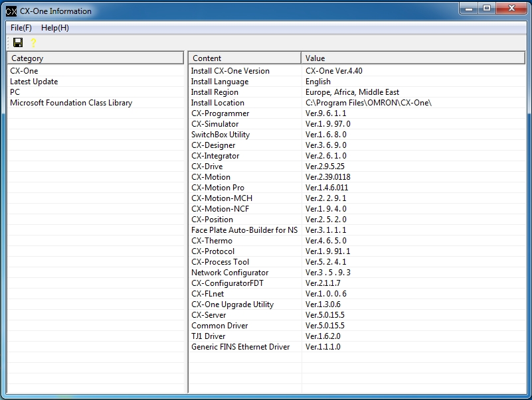Screen dimensions: 532x400
Task: Select the Install Region row
Action: point(357,92)
